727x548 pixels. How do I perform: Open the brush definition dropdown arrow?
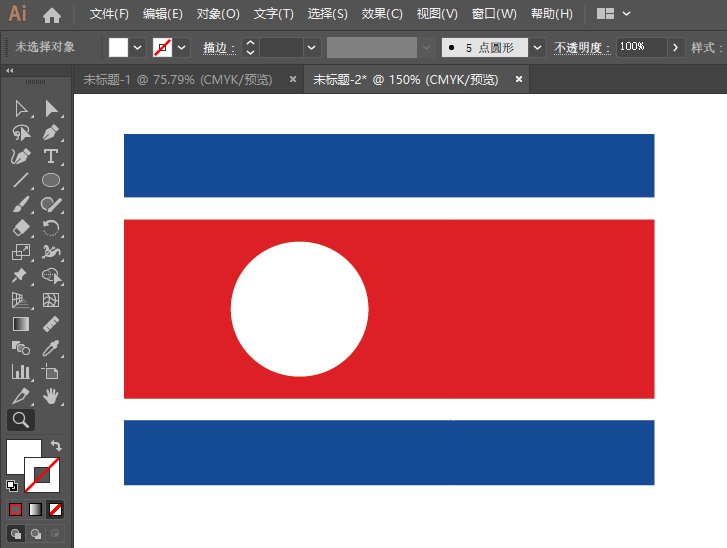coord(537,47)
